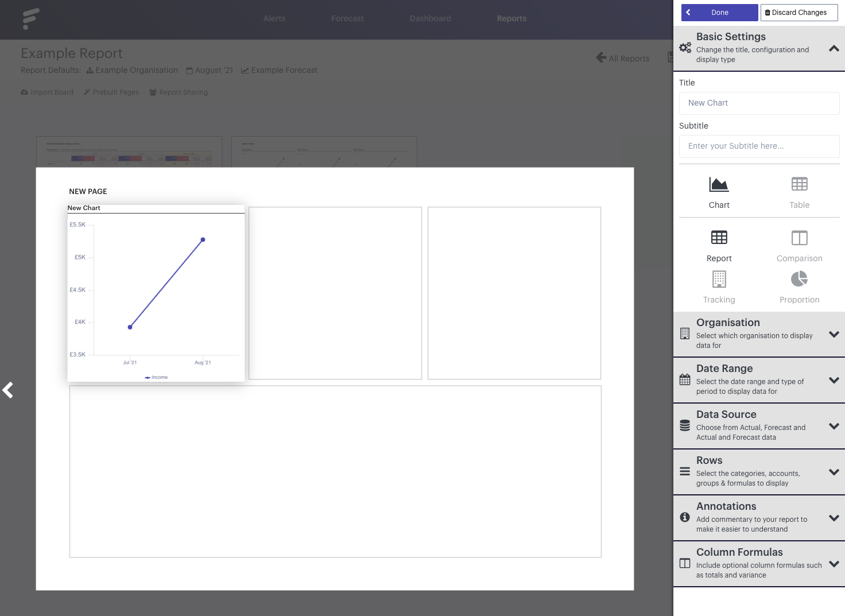This screenshot has height=616, width=845.
Task: Click the Futrli logo icon
Action: (x=30, y=18)
